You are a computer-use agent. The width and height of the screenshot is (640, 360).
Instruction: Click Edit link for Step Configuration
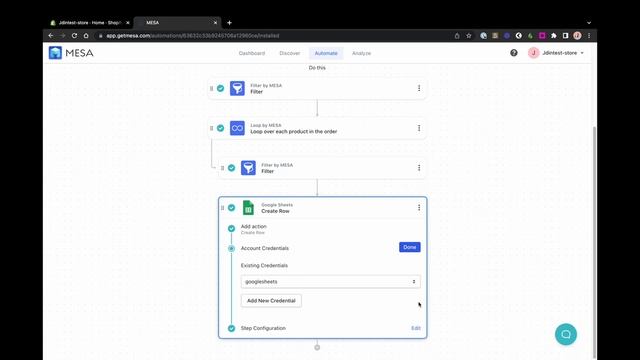[416, 328]
